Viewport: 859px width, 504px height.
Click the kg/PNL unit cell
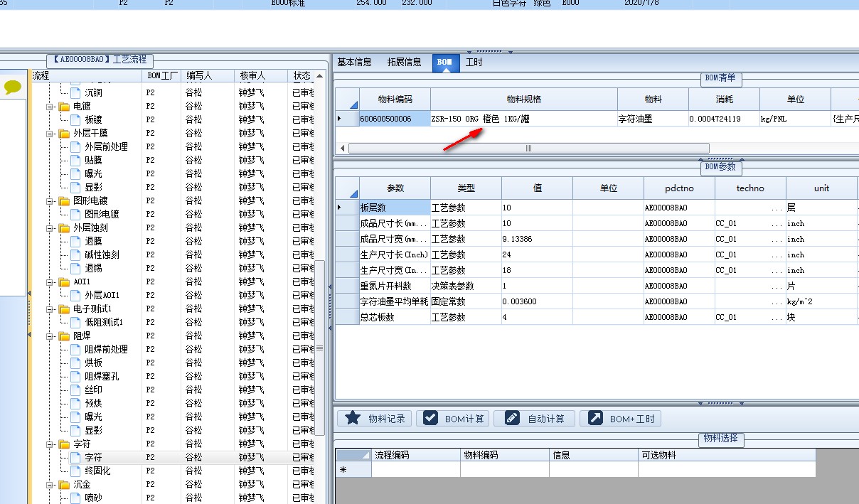point(794,119)
